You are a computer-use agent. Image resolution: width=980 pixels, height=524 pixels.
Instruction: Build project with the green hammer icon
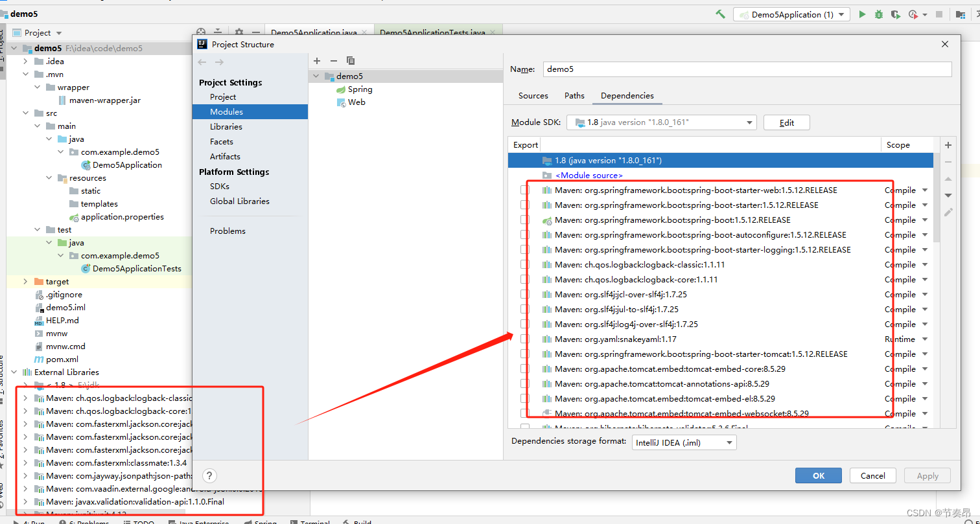pos(720,14)
